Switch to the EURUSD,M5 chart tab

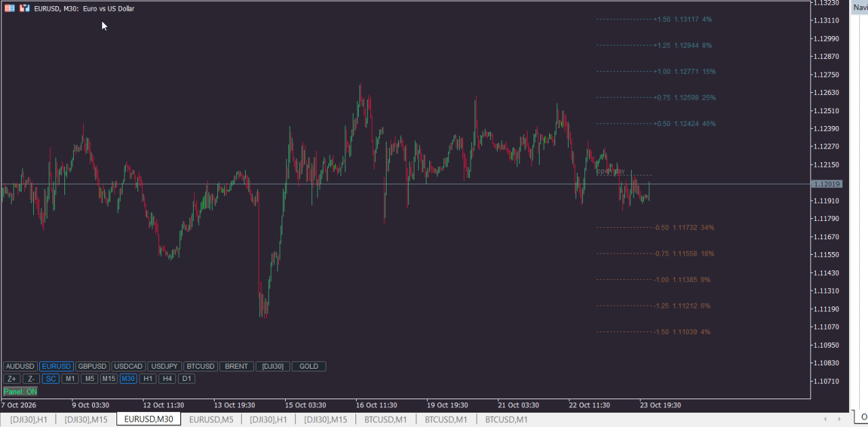coord(211,420)
